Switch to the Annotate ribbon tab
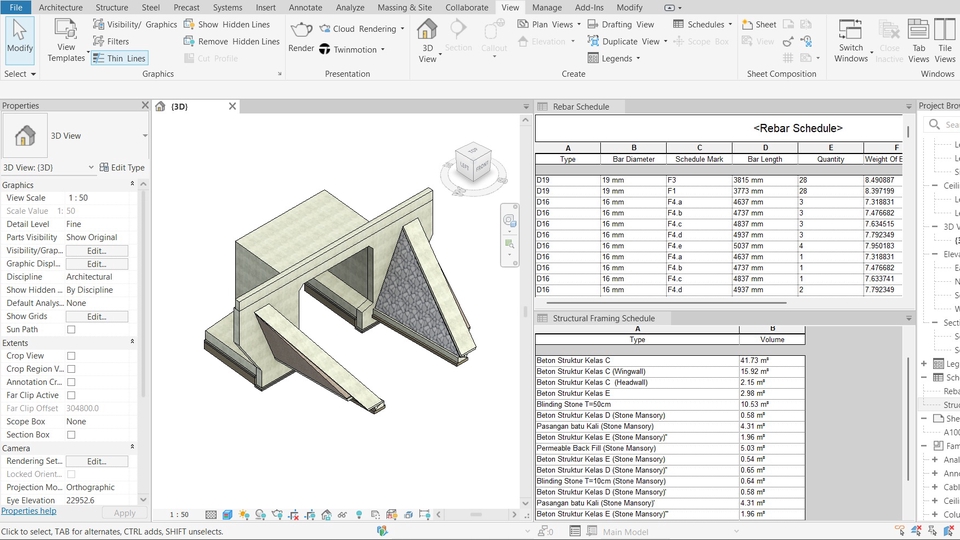The image size is (960, 540). point(305,7)
